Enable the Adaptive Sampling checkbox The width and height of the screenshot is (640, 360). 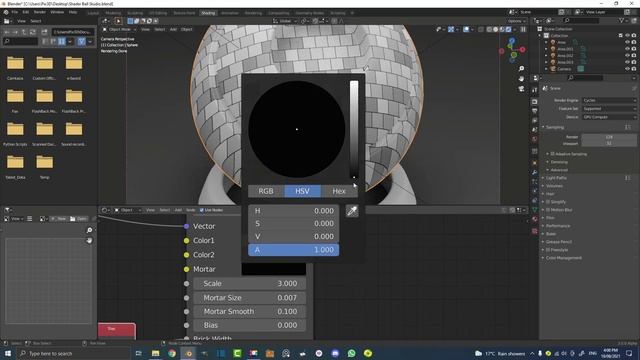pos(552,154)
